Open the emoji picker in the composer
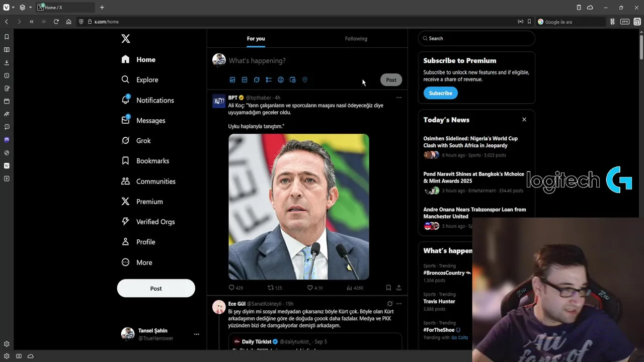Viewport: 644px width, 362px height. tap(281, 80)
